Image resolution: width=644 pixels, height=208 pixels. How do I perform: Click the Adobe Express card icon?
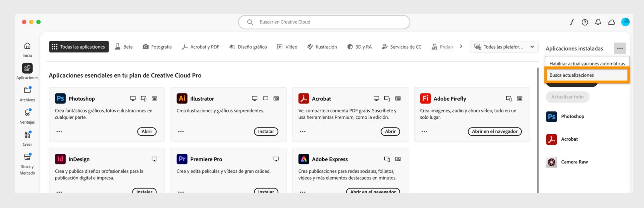(x=304, y=159)
